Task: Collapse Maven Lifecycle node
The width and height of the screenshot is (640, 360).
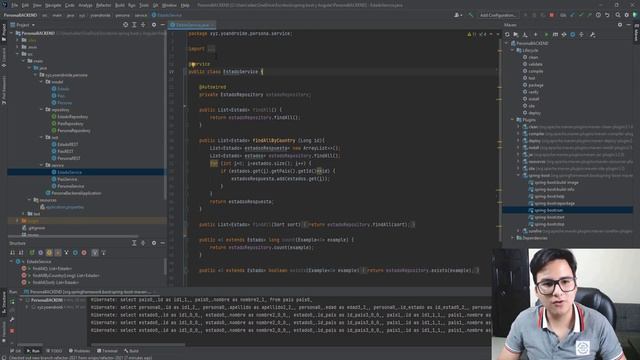Action: [513, 50]
